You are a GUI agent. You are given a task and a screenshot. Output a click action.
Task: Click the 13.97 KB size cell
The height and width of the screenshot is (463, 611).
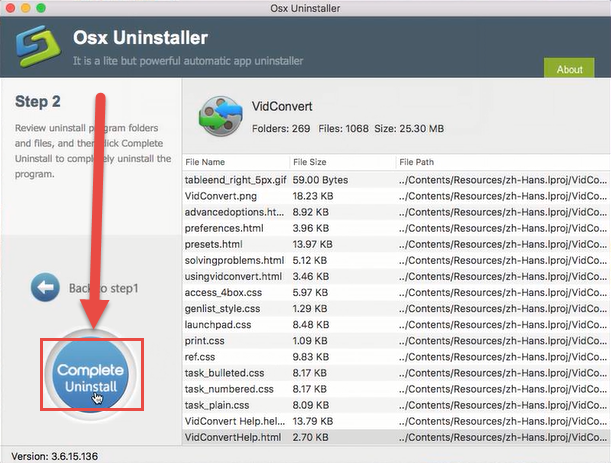tap(313, 244)
